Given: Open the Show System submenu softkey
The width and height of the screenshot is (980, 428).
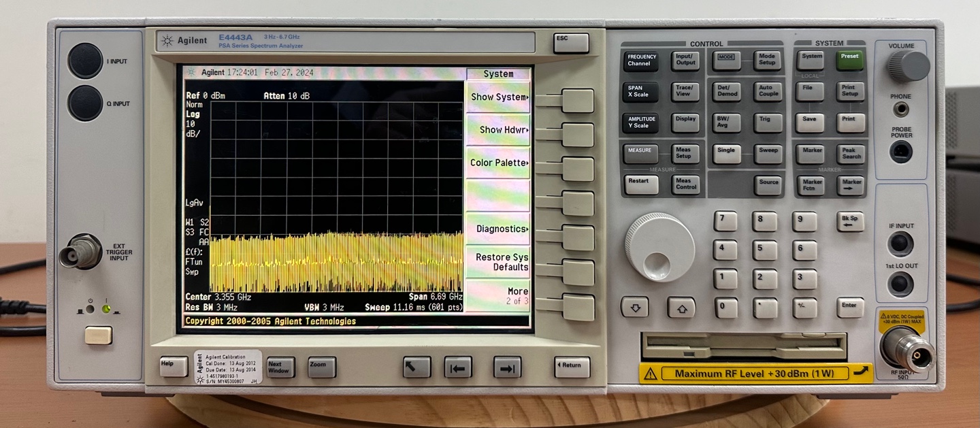Looking at the screenshot, I should 577,101.
